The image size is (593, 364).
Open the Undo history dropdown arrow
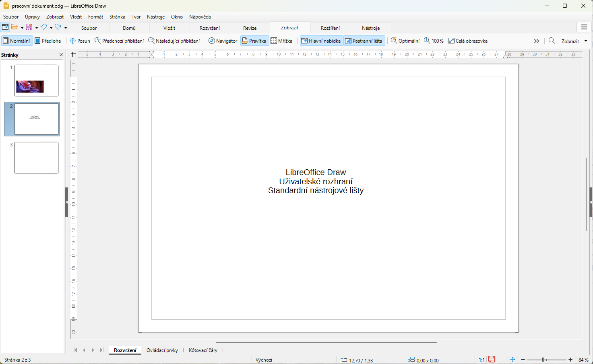coord(51,28)
